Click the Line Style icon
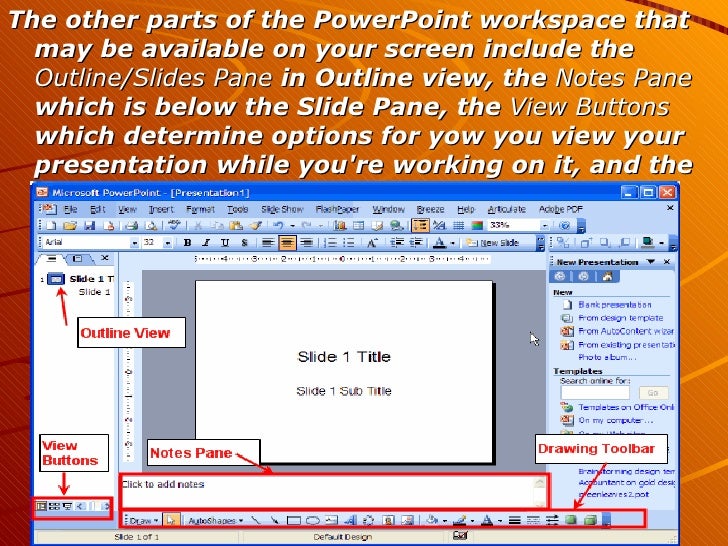This screenshot has width=728, height=546. click(x=514, y=520)
